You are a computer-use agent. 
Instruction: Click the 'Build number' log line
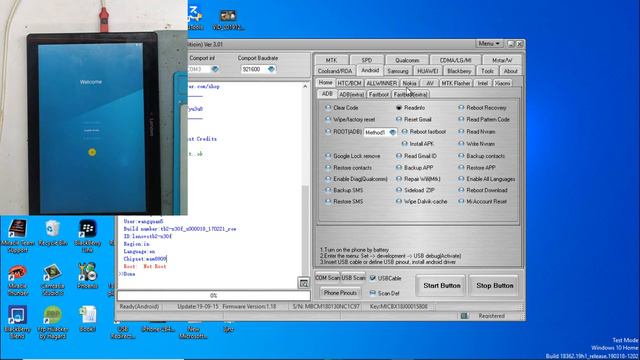pos(180,229)
